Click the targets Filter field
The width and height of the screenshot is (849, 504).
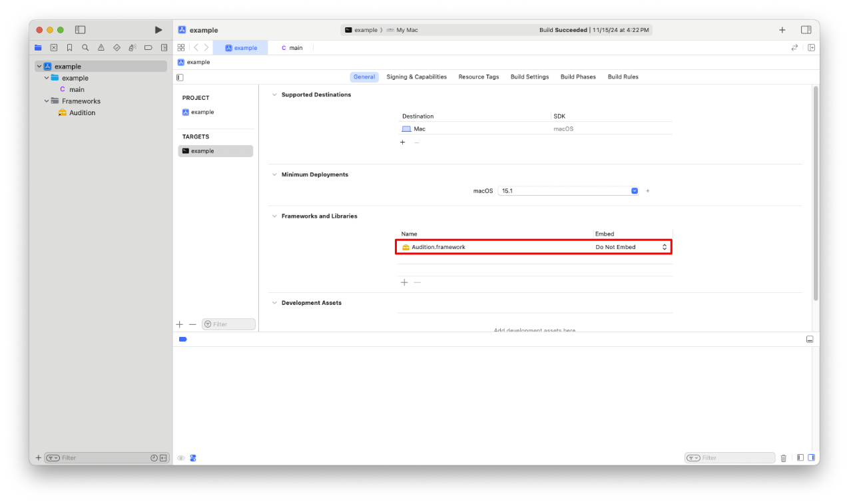pyautogui.click(x=228, y=324)
